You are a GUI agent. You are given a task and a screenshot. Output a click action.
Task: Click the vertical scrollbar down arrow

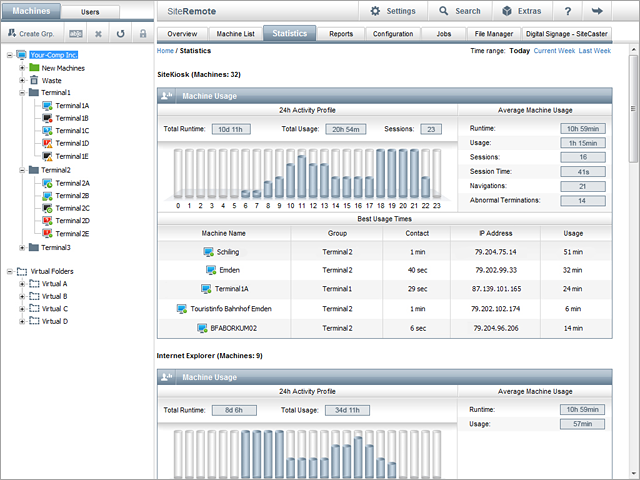click(x=633, y=474)
